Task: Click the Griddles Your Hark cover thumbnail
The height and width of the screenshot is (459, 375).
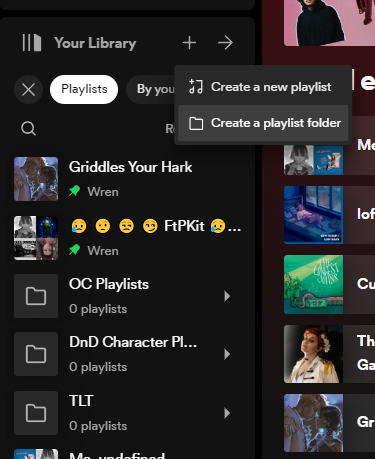Action: pos(36,179)
